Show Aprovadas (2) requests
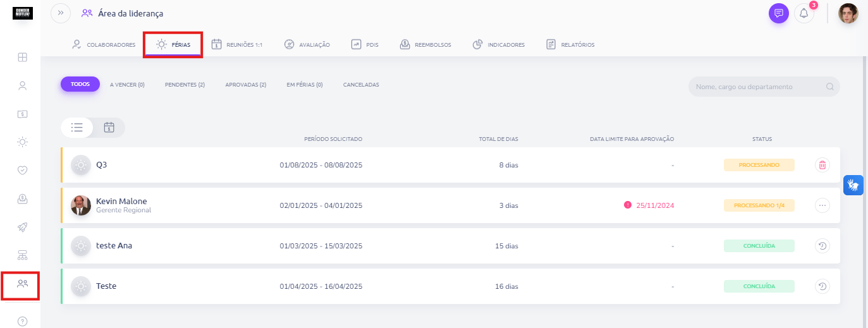Screen dimensions: 868x328 pos(245,85)
